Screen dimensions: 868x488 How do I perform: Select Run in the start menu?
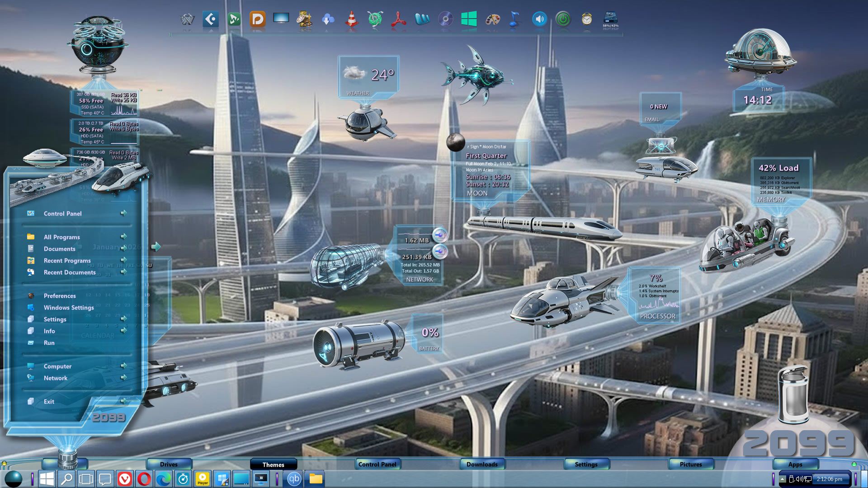pyautogui.click(x=49, y=343)
